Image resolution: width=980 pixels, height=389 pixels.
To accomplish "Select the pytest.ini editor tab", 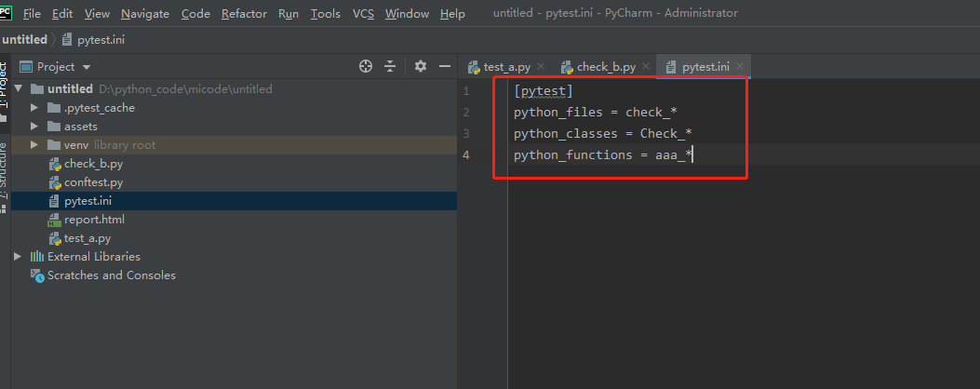I will [705, 66].
